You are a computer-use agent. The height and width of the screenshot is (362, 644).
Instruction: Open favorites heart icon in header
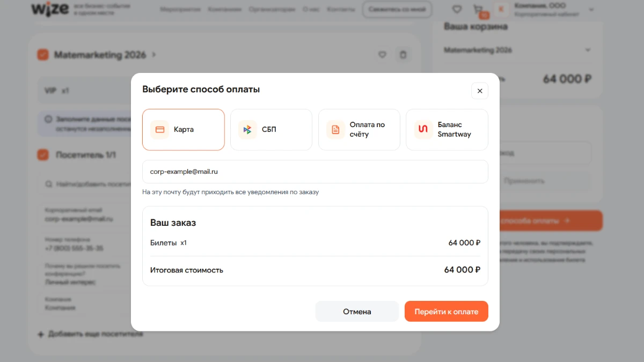tap(457, 10)
